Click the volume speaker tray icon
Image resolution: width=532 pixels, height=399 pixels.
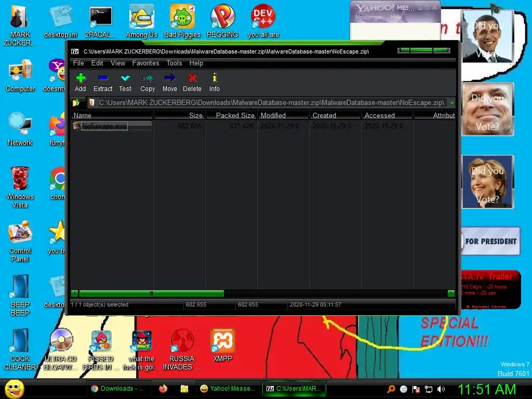441,389
